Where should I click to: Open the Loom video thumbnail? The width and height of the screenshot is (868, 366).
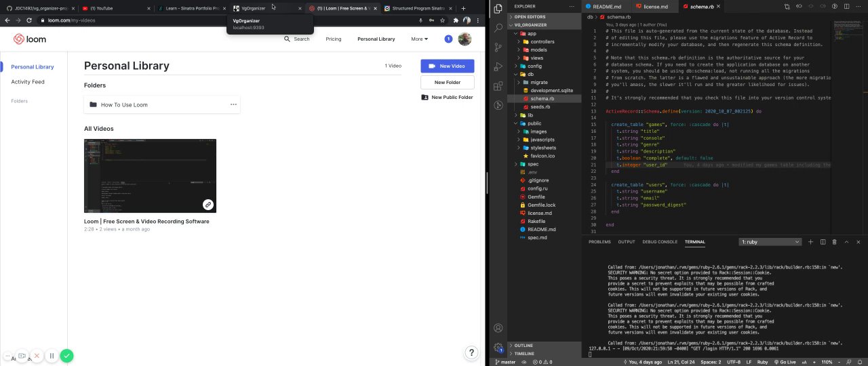[x=150, y=176]
